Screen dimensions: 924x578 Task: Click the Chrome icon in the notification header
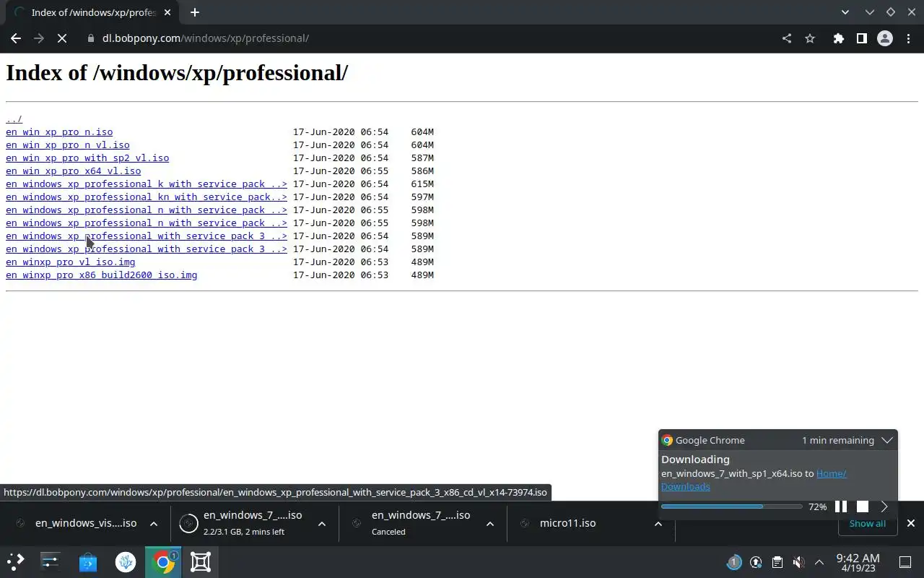667,440
